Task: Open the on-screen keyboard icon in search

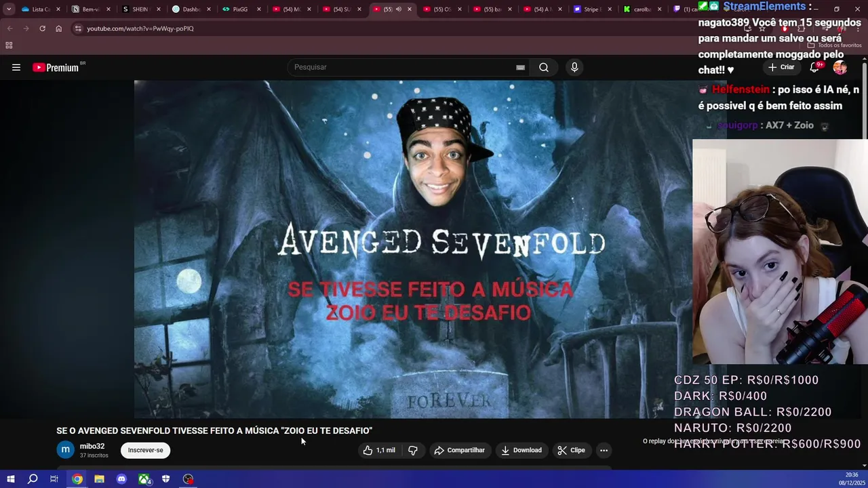Action: pyautogui.click(x=520, y=67)
